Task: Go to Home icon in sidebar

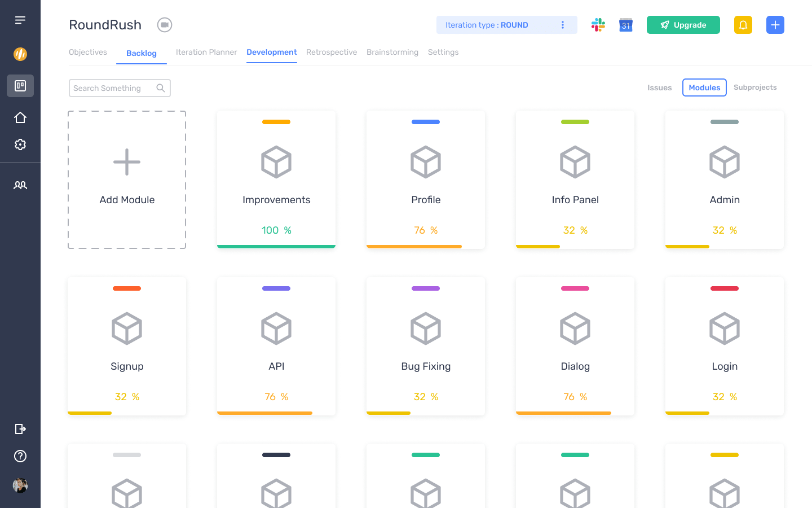Action: pyautogui.click(x=20, y=117)
